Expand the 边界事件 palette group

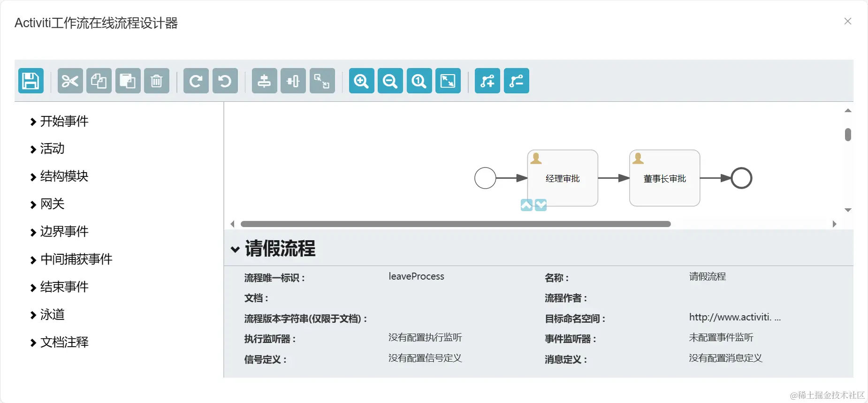[x=59, y=232]
